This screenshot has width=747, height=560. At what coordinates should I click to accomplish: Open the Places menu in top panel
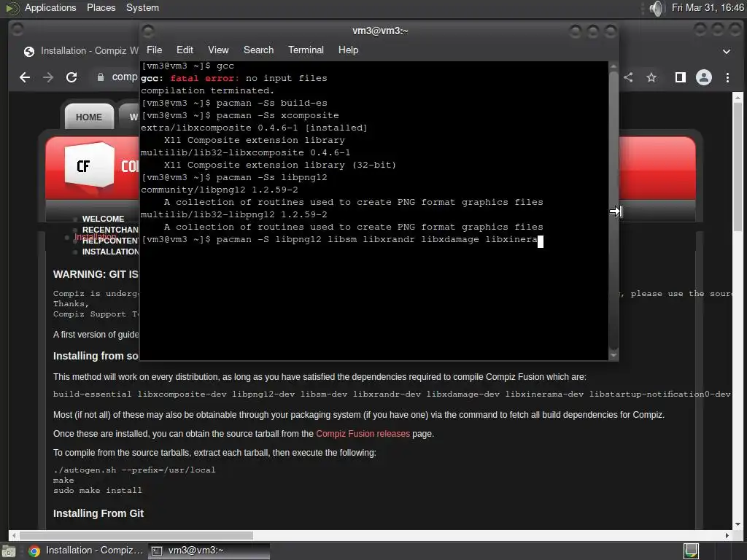click(x=101, y=7)
